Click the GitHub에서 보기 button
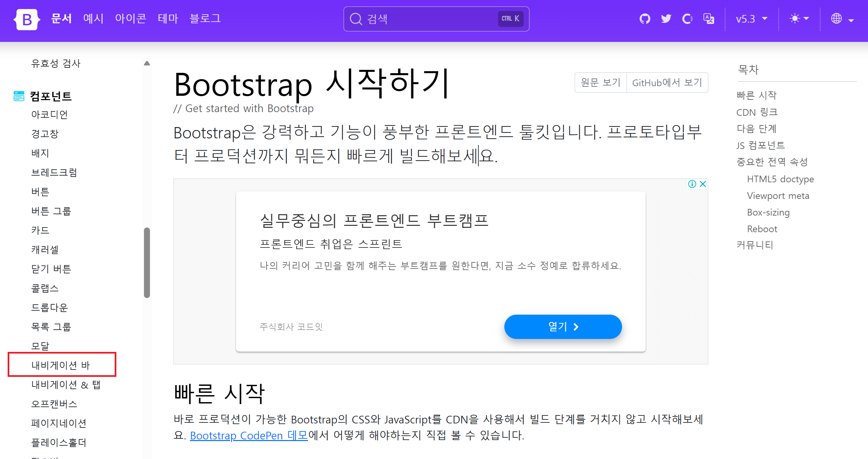868x459 pixels. (x=667, y=82)
